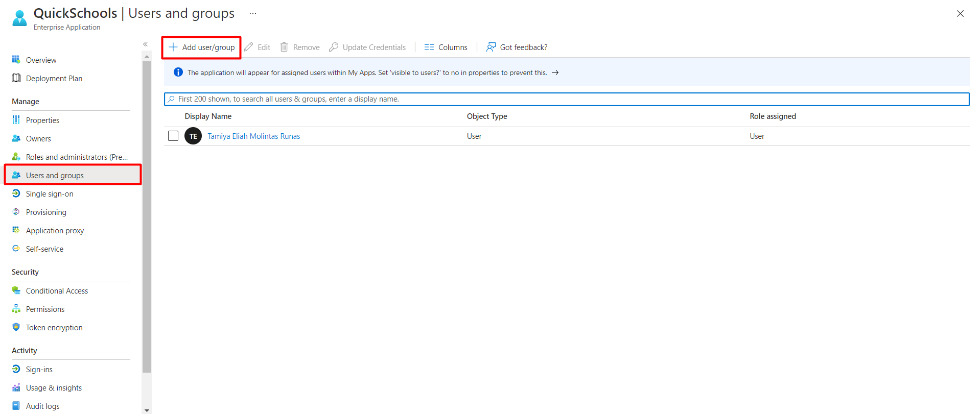
Task: Click the Deployment Plan book icon
Action: 16,78
